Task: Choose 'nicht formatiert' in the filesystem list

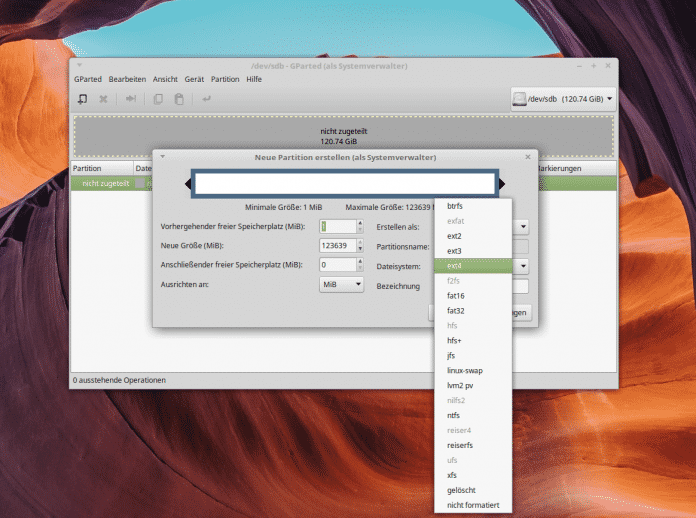Action: point(474,504)
